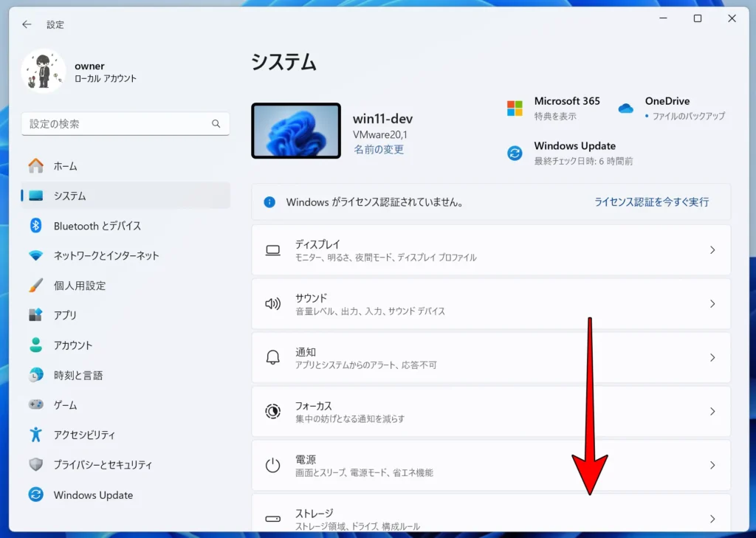Open the Microsoft 365 icon
Image resolution: width=756 pixels, height=538 pixels.
coord(515,108)
